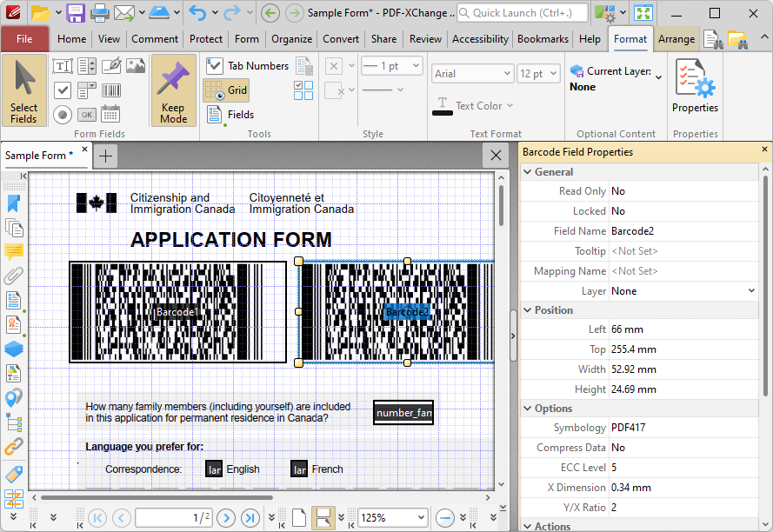Open the Attachments panel in the left sidebar

[x=15, y=276]
